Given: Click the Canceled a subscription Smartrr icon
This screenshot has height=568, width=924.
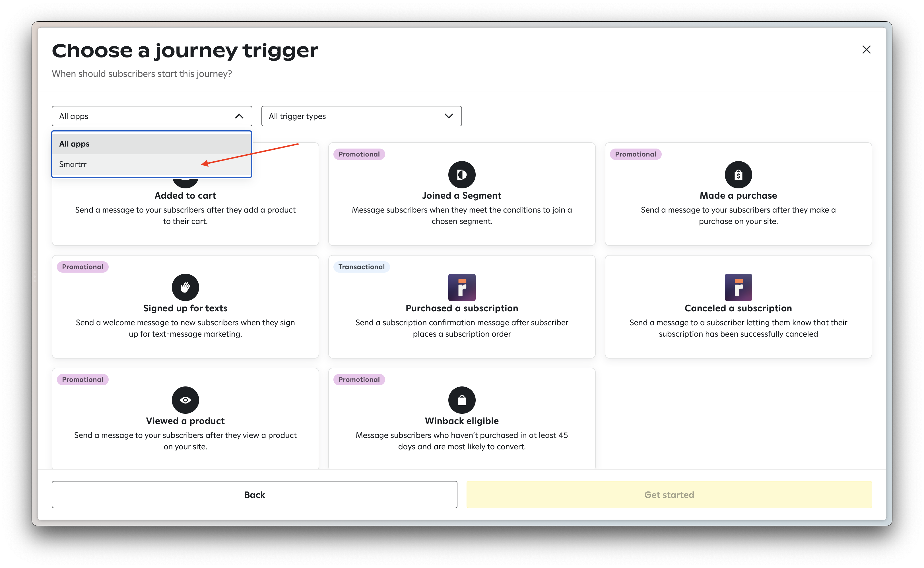Looking at the screenshot, I should [x=738, y=287].
